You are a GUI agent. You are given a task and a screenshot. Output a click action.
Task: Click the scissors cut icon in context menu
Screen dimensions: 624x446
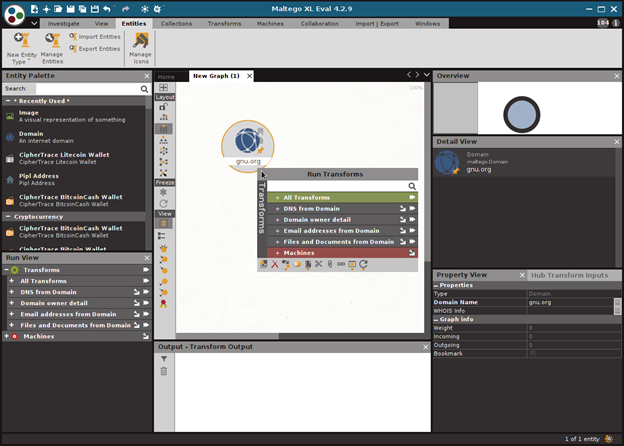pyautogui.click(x=319, y=264)
